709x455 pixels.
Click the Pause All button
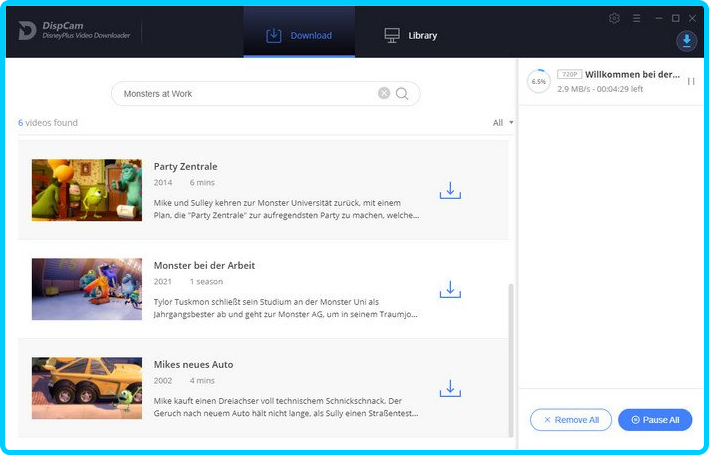point(655,420)
